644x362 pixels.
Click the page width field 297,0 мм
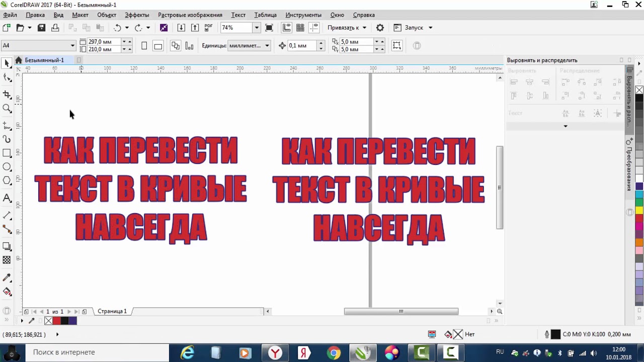(104, 42)
